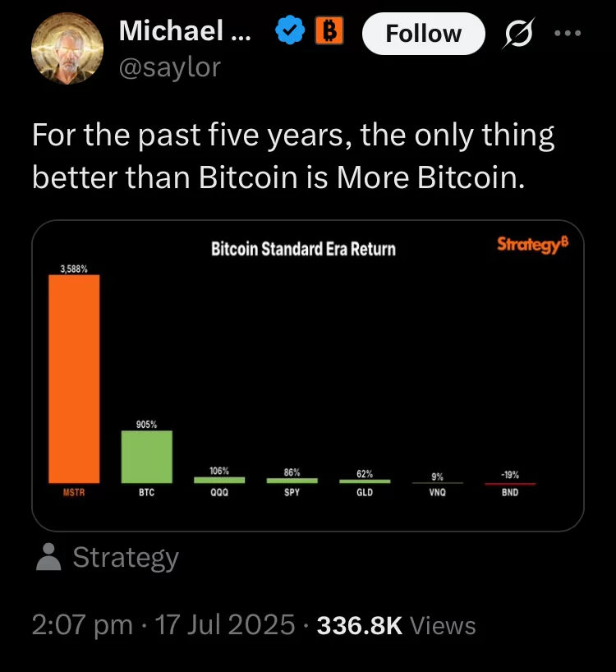The image size is (616, 672).
Task: Click the 17 Jul 2025 date
Action: pos(225,625)
